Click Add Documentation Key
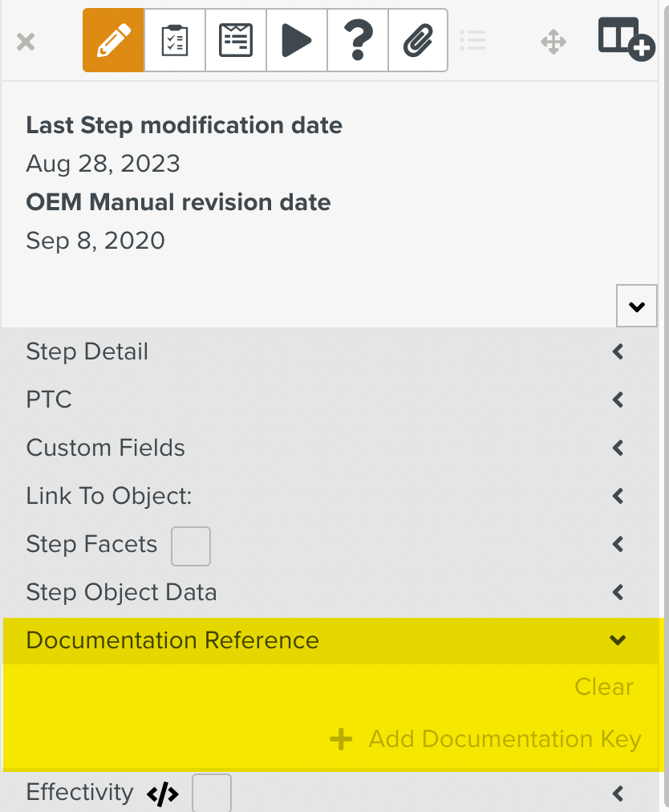 click(x=485, y=739)
